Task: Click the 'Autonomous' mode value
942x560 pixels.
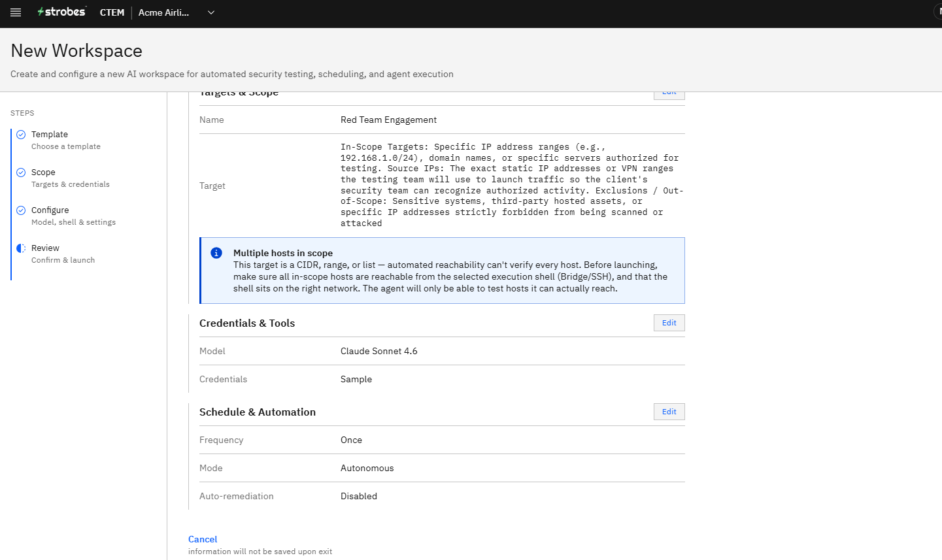Action: click(x=367, y=468)
